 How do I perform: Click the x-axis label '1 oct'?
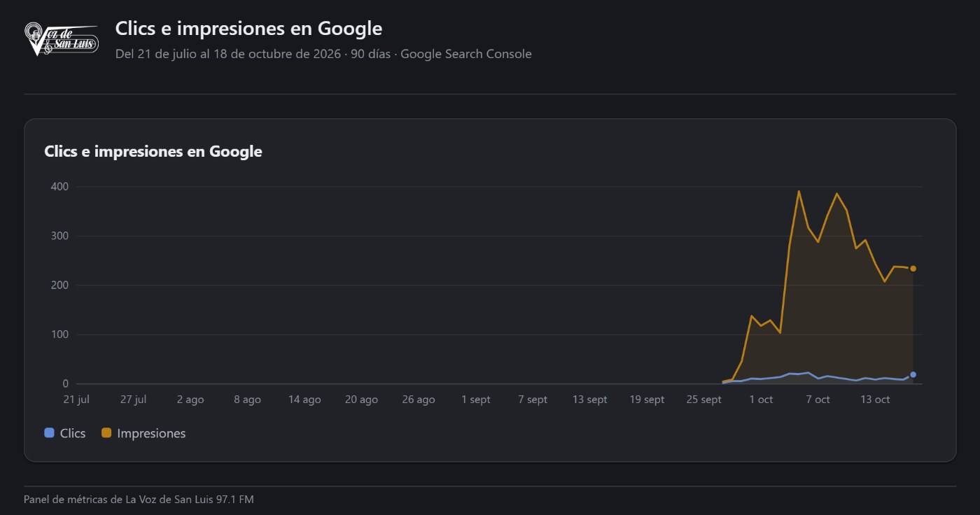pyautogui.click(x=761, y=400)
